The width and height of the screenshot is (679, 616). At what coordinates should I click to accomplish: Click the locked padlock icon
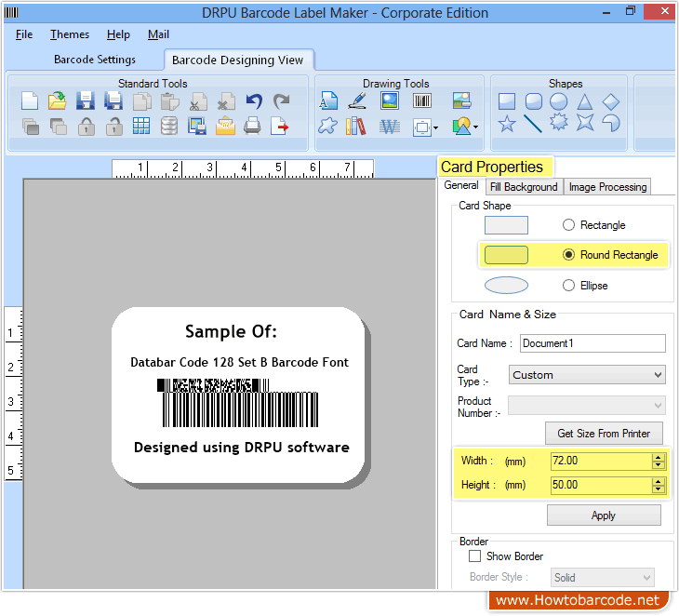(87, 127)
